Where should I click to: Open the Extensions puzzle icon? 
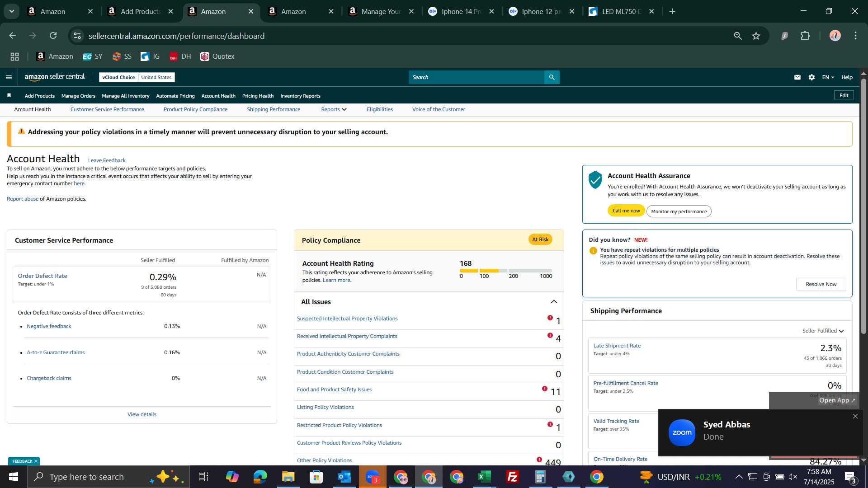[x=805, y=36]
